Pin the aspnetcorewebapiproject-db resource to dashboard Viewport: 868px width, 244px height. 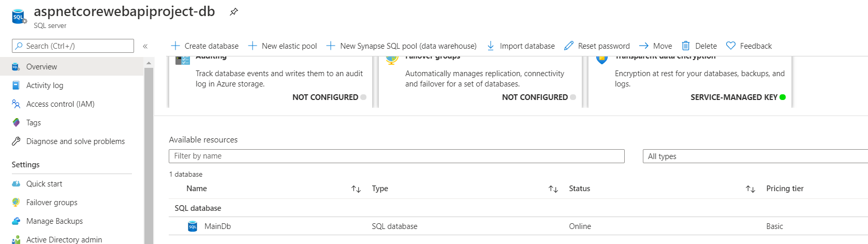pos(234,11)
